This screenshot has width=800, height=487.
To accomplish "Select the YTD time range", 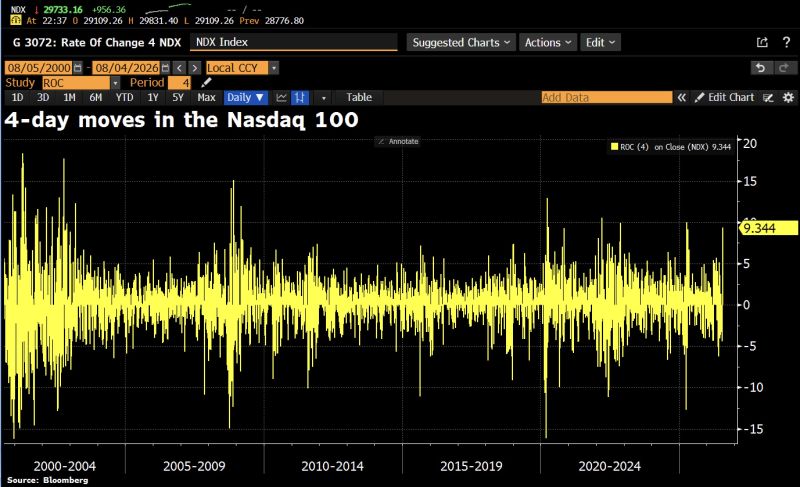I will 124,97.
